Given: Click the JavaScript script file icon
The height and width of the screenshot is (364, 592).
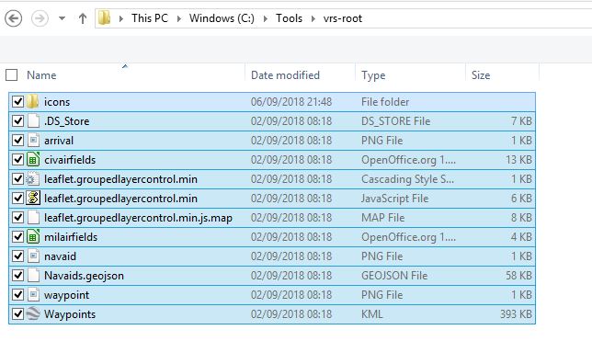Looking at the screenshot, I should (x=33, y=198).
